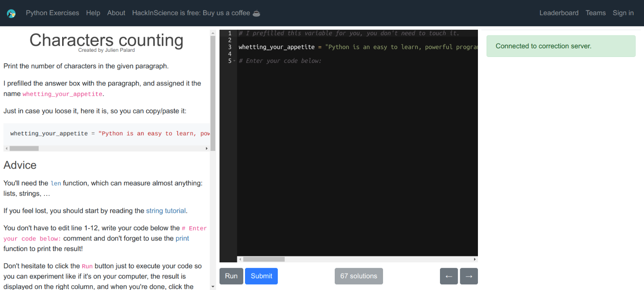Click the prefilled comment on editor line 1

tap(349, 33)
